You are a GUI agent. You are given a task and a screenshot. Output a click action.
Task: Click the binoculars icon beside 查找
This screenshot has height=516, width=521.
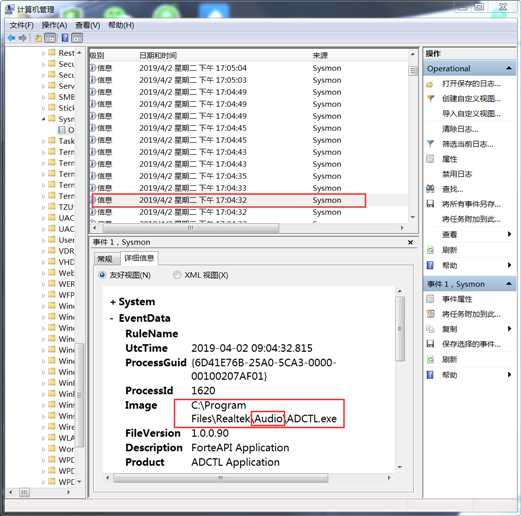pos(430,189)
